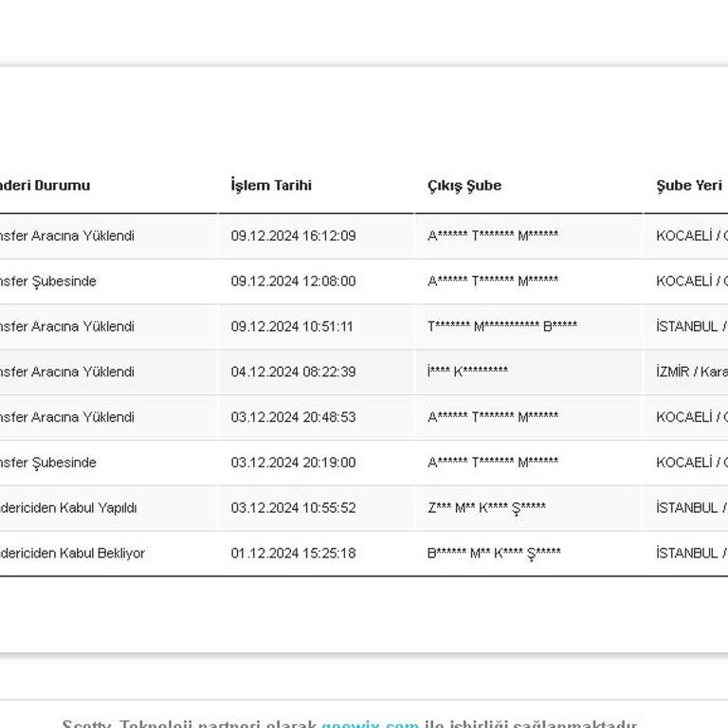Select the date 03.12.2024 20:19:00
The height and width of the screenshot is (728, 728).
click(294, 463)
